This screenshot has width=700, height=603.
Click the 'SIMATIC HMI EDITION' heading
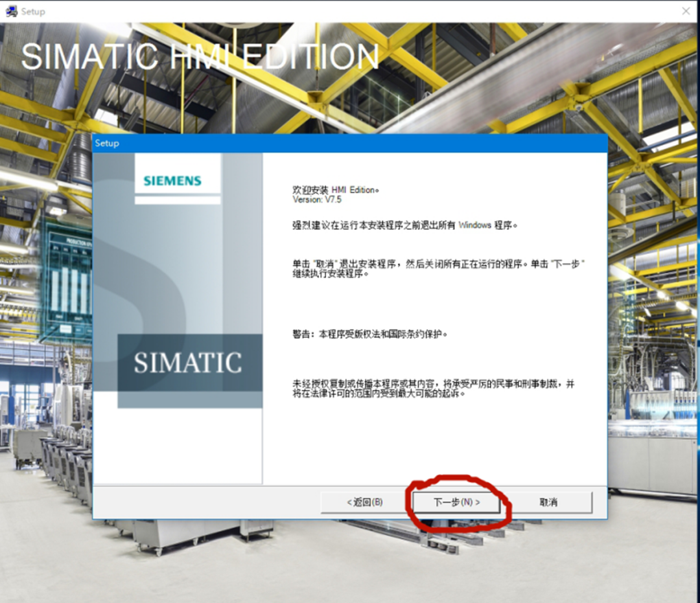point(200,56)
